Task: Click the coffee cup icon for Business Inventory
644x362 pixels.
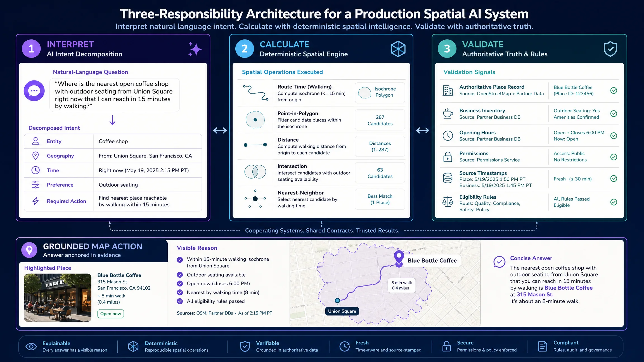Action: coord(448,114)
